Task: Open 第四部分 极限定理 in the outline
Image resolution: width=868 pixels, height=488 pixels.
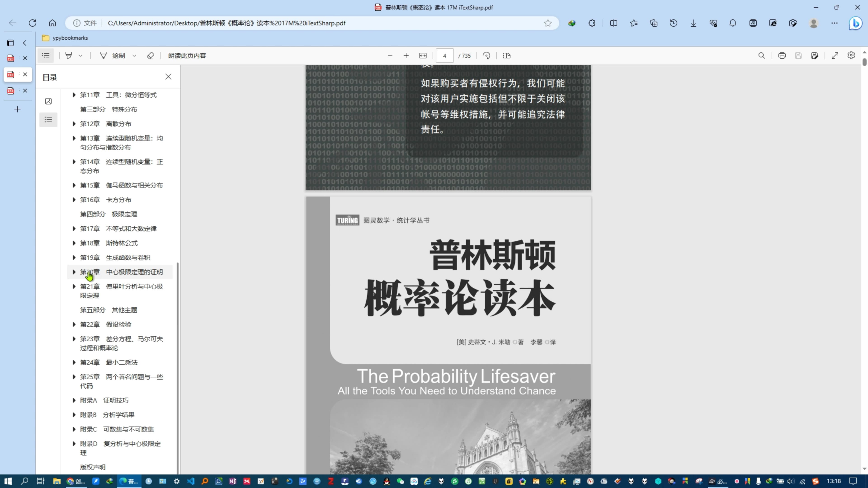Action: [108, 214]
